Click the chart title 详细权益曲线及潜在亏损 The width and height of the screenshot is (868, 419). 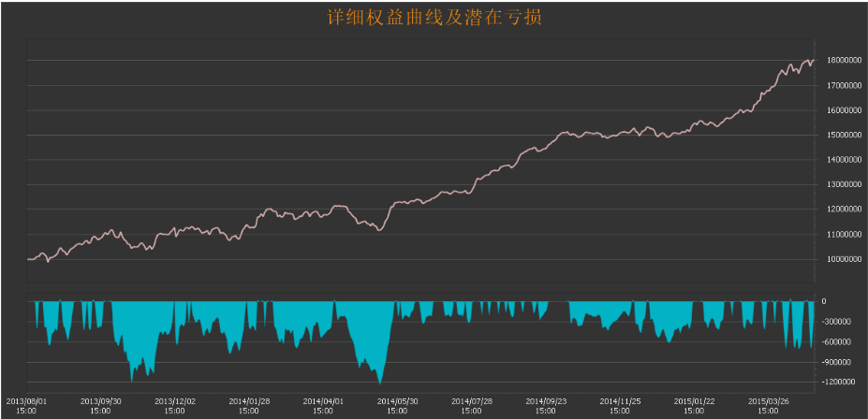pos(434,18)
